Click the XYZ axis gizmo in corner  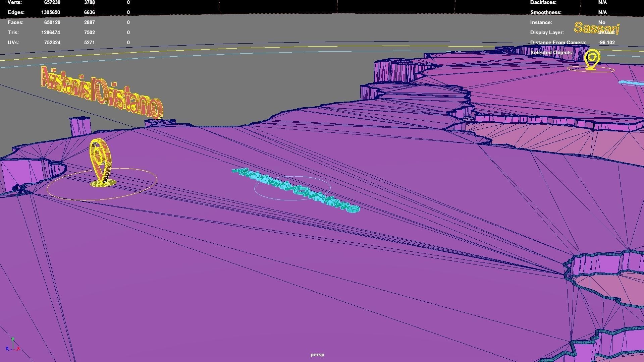click(x=12, y=345)
